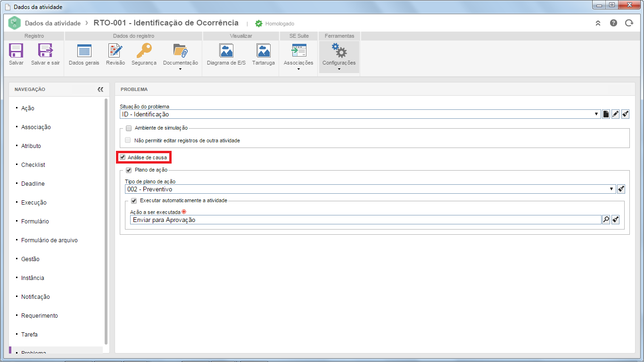644x362 pixels.
Task: Select Associação in navigation
Action: [36, 127]
